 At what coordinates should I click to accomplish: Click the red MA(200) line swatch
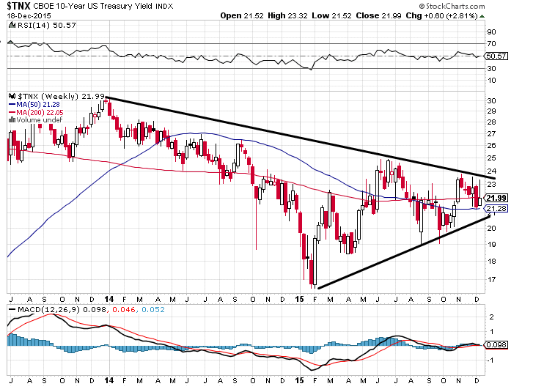coord(12,112)
